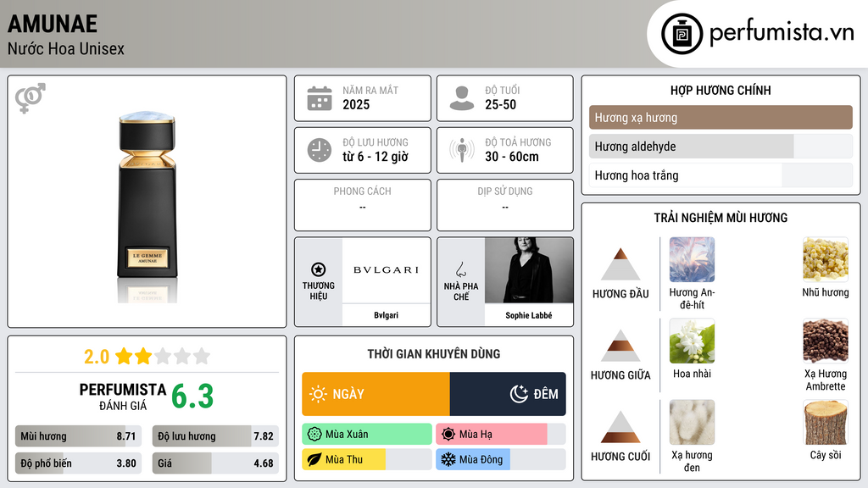Click the two-star rating stars

click(x=163, y=356)
